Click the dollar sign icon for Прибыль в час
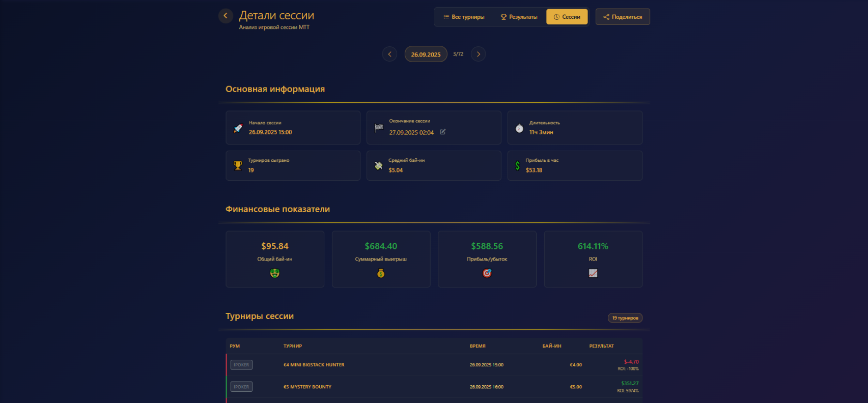Viewport: 868px width, 403px height. click(x=518, y=165)
